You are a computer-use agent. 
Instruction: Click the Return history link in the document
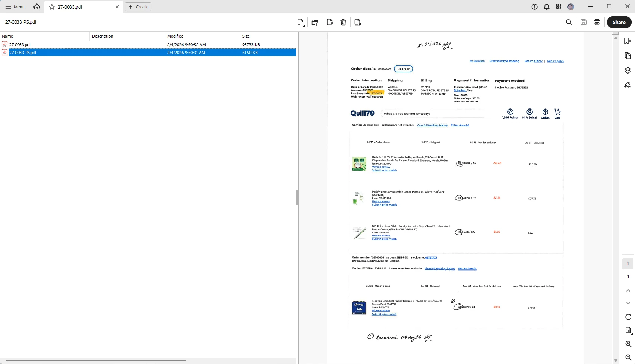click(533, 61)
